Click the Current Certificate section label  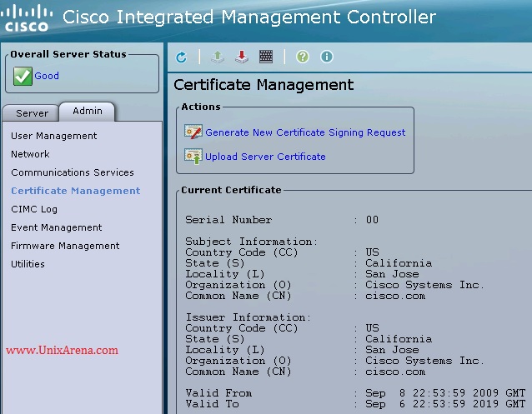[x=231, y=190]
